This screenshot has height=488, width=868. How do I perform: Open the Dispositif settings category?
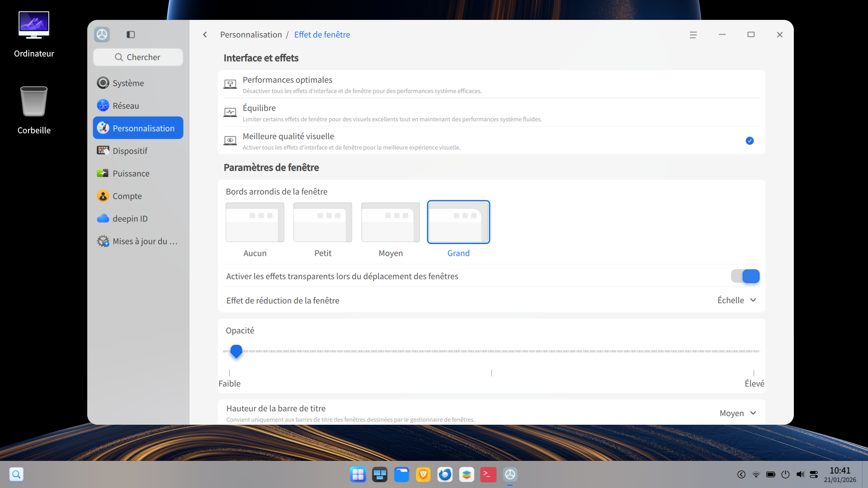coord(130,151)
